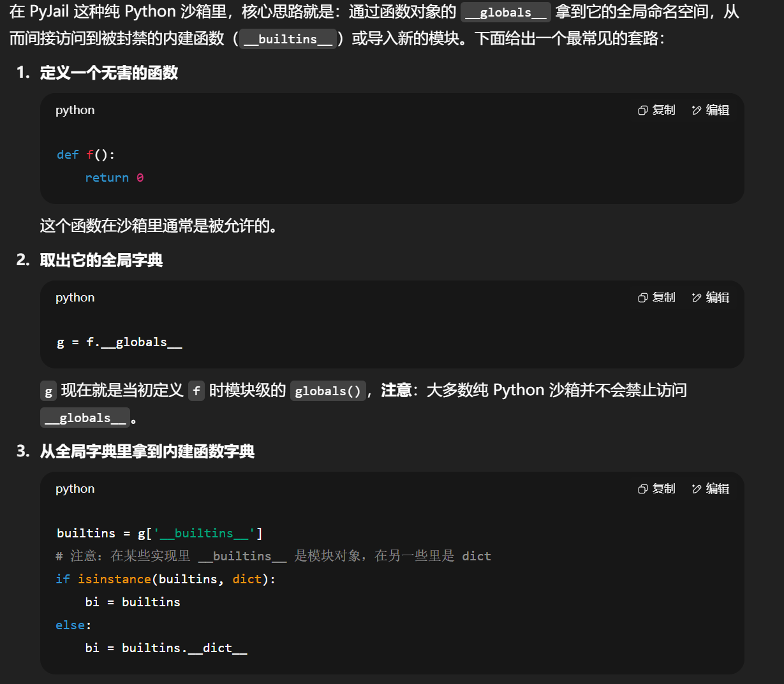Click copy icon in 'g = f.__globals__' block

642,298
